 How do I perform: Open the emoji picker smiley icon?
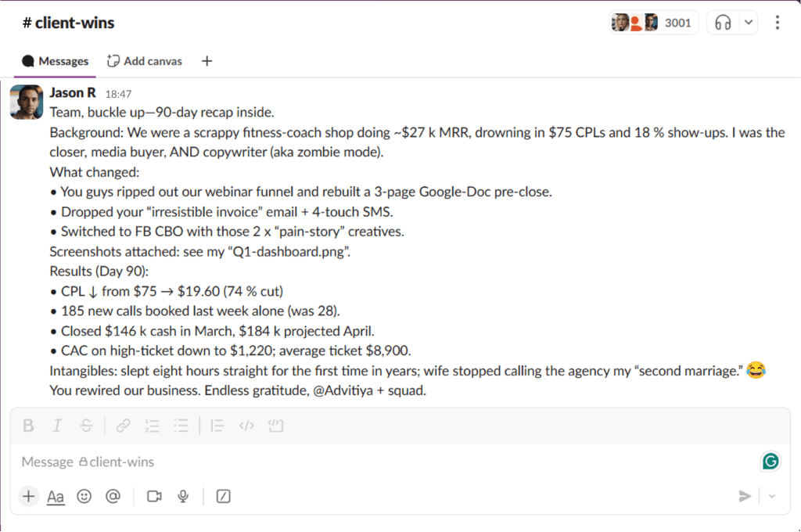[x=84, y=496]
